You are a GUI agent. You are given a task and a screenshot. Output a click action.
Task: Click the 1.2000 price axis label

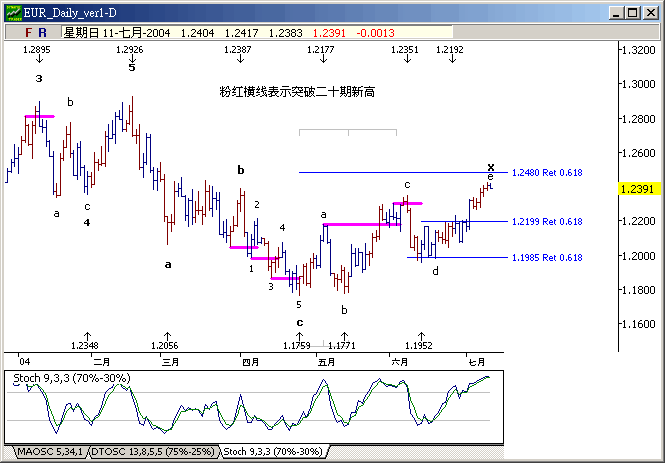coord(638,256)
